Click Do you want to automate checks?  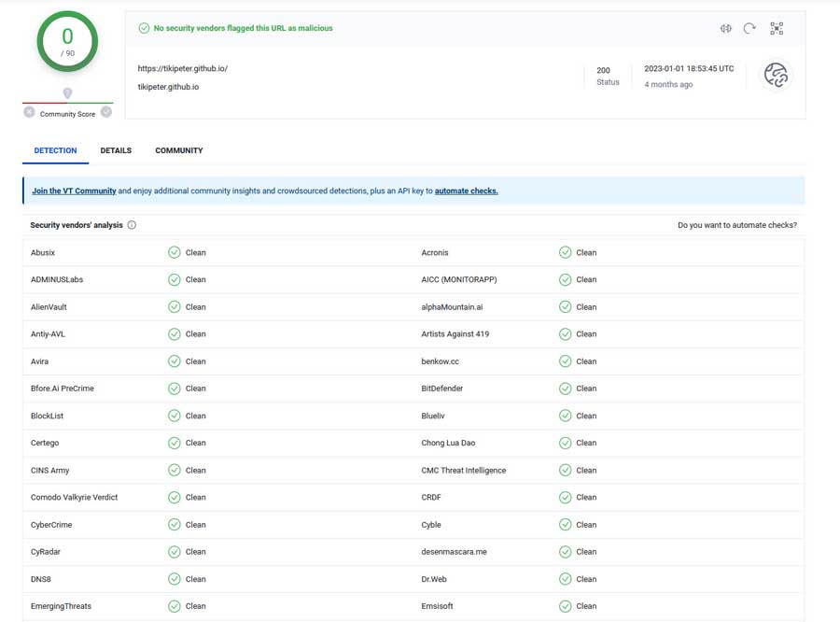click(737, 225)
